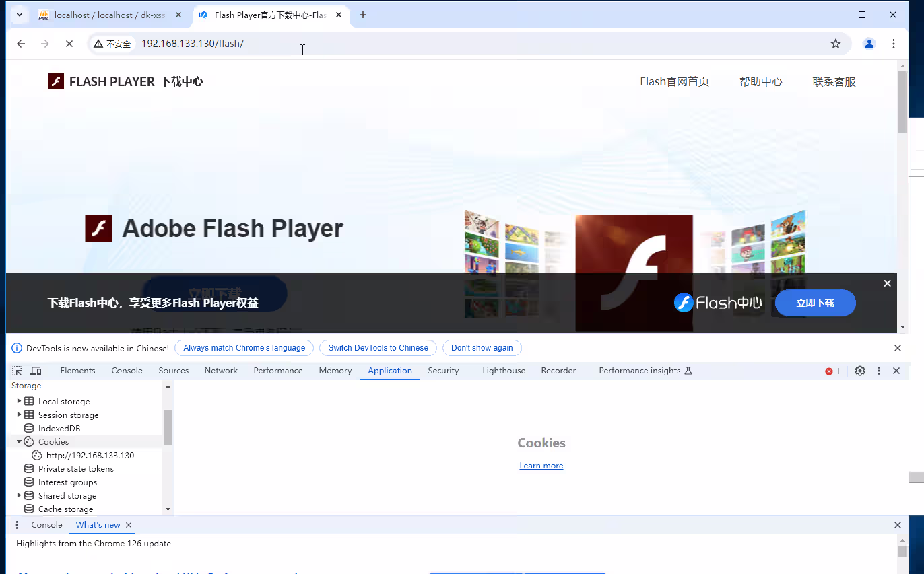Bookmark this page with the star icon
The image size is (924, 574).
[836, 44]
